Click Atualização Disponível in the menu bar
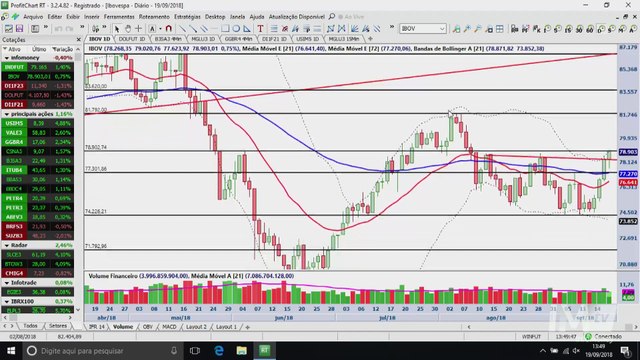 pyautogui.click(x=297, y=17)
